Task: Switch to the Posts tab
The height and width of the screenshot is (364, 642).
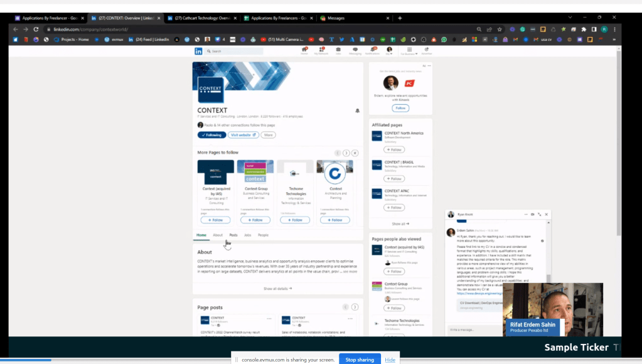Action: (233, 235)
